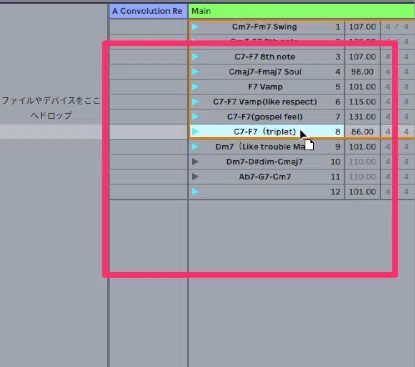Click tempo 110.00 of Ab7-G7-Cm7 scene
The width and height of the screenshot is (415, 367).
click(362, 177)
